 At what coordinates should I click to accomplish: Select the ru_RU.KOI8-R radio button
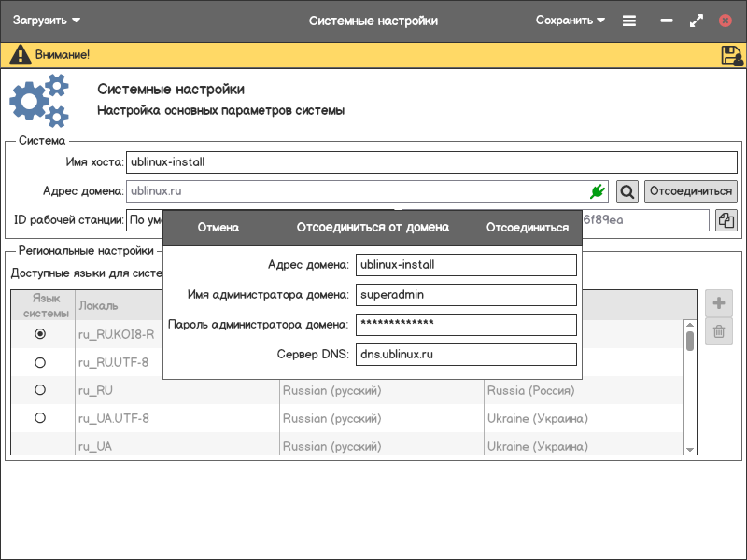[40, 333]
